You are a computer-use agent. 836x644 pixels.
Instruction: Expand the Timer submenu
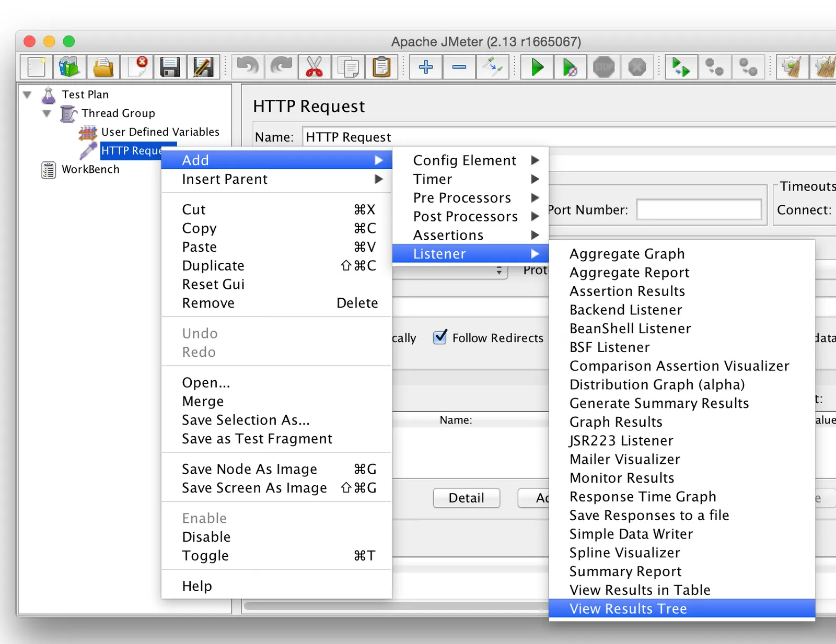(x=470, y=179)
